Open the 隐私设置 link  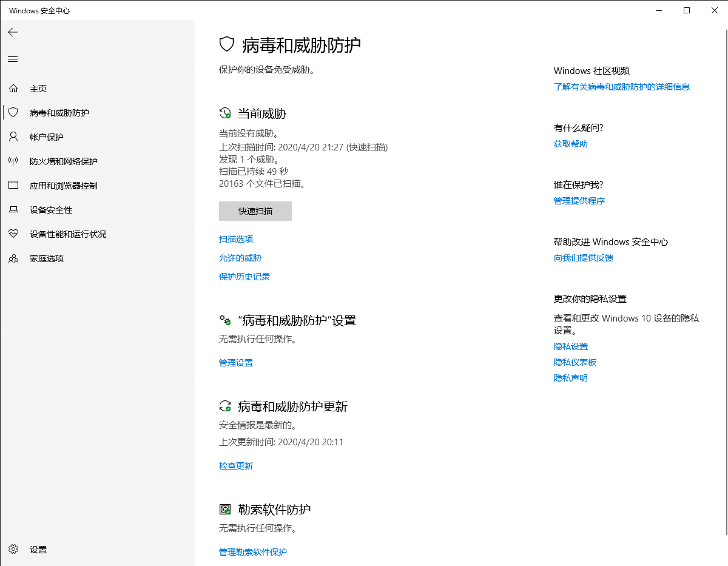pos(571,346)
